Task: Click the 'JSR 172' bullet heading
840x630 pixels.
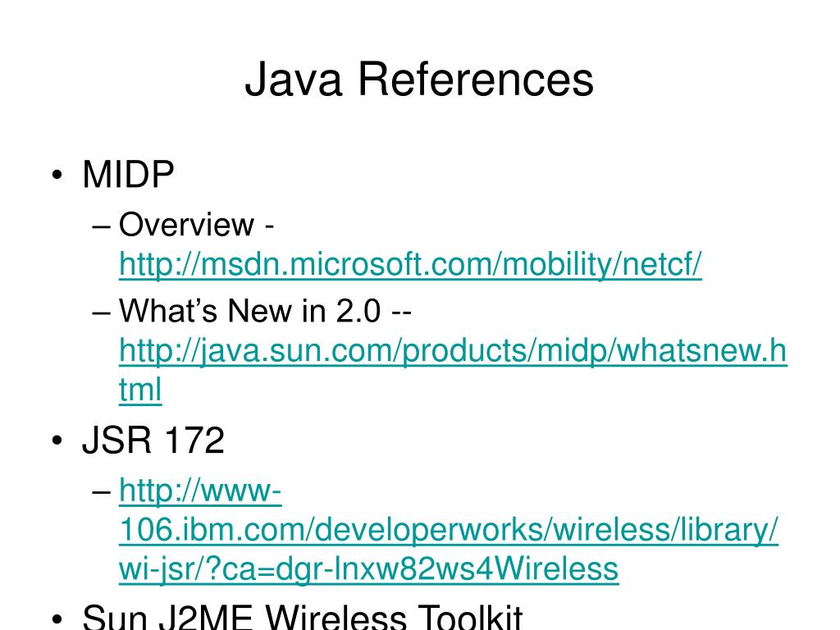Action: 153,441
